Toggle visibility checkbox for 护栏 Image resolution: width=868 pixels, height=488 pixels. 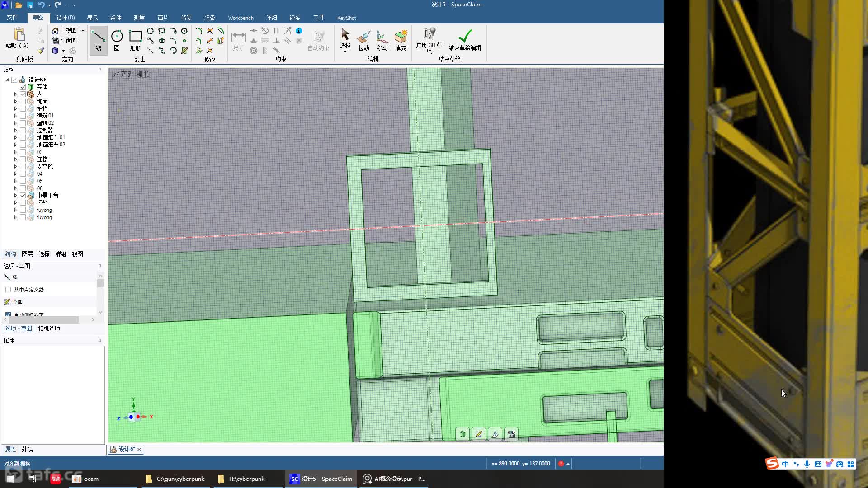click(23, 108)
